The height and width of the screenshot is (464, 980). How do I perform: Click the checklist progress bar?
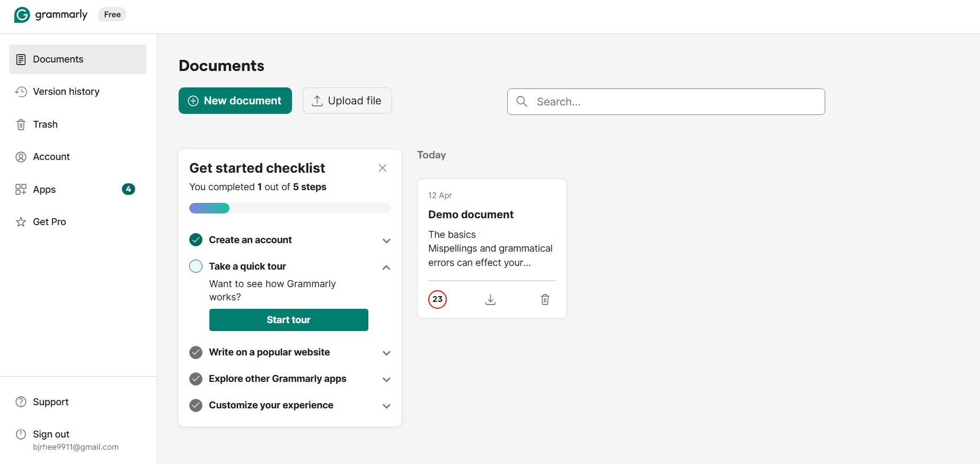point(290,208)
